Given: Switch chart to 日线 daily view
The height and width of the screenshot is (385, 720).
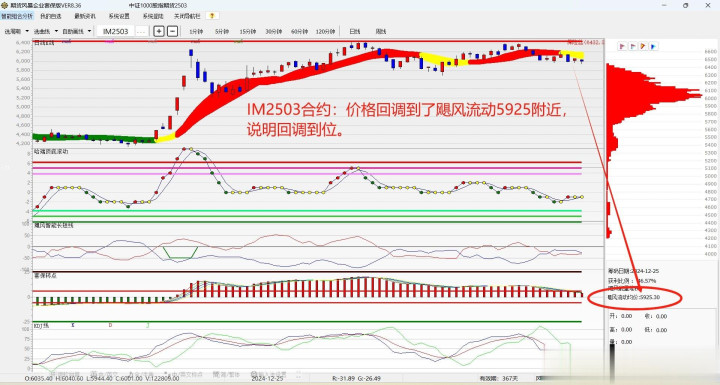Looking at the screenshot, I should pyautogui.click(x=354, y=31).
